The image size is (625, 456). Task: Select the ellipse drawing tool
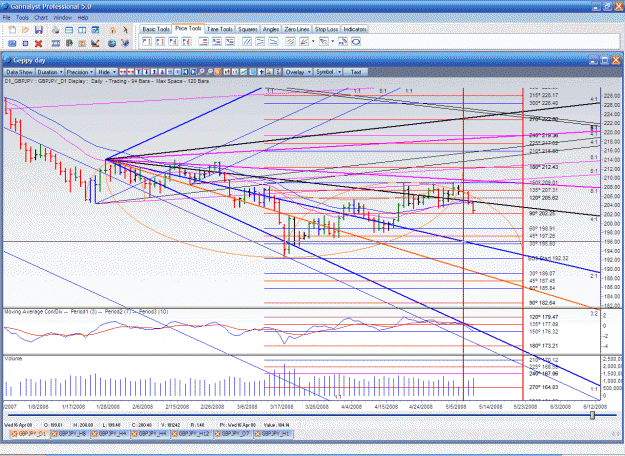click(356, 41)
